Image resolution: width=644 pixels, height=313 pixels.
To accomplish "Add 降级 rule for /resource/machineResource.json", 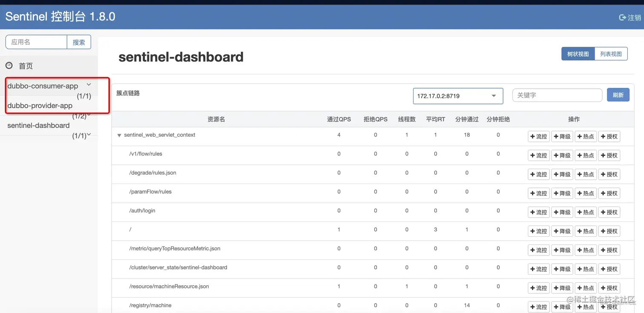I will coord(562,288).
